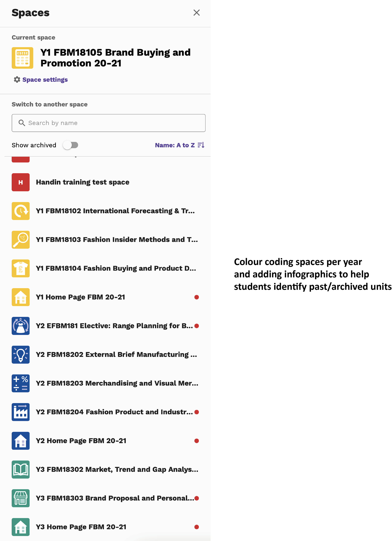Screen dimensions: 392x541
Task: Click the blue factory Fashion Product icon
Action: pos(20,412)
